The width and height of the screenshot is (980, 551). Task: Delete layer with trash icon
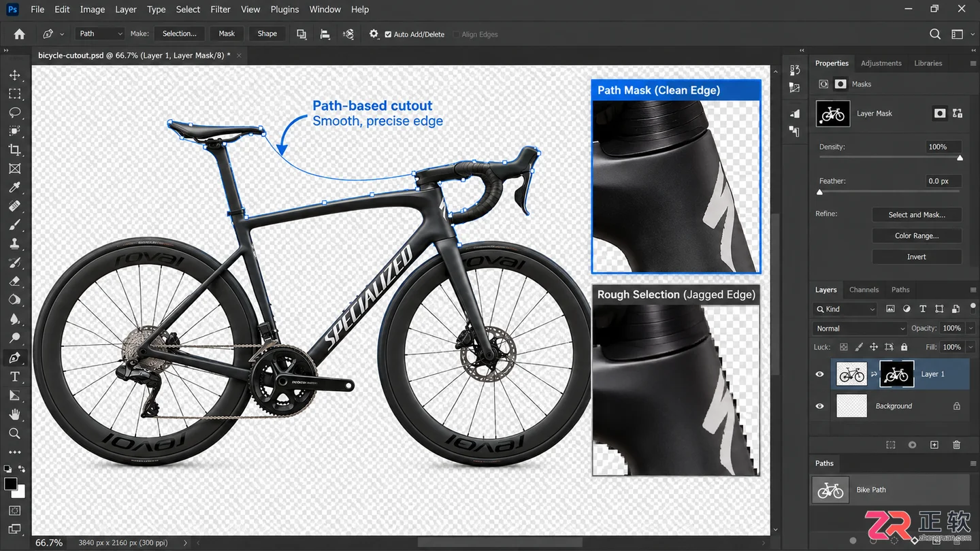[956, 445]
